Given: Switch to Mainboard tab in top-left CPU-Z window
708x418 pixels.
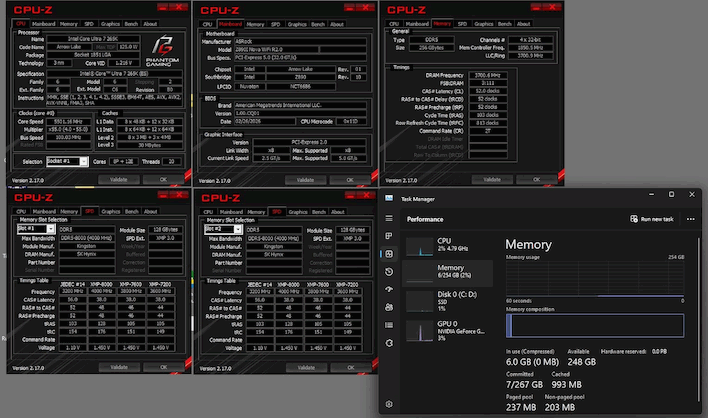Looking at the screenshot, I should (44, 24).
